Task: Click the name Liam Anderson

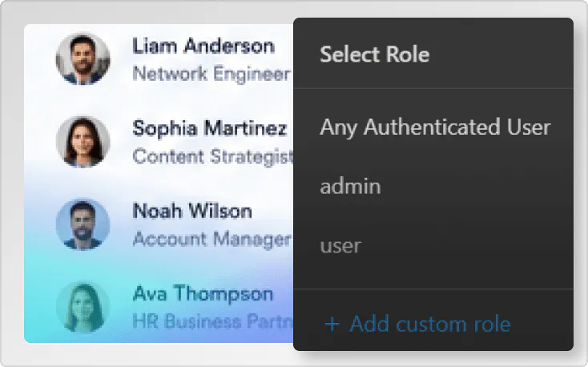Action: 203,46
